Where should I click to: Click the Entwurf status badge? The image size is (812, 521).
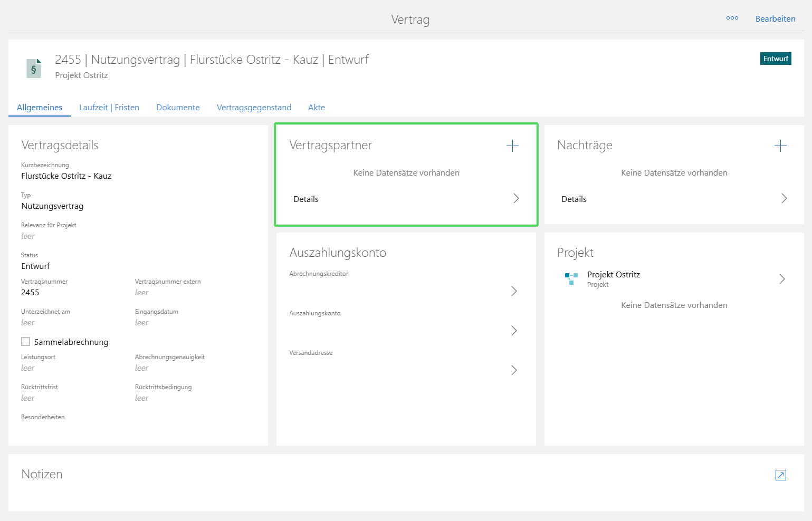tap(775, 59)
